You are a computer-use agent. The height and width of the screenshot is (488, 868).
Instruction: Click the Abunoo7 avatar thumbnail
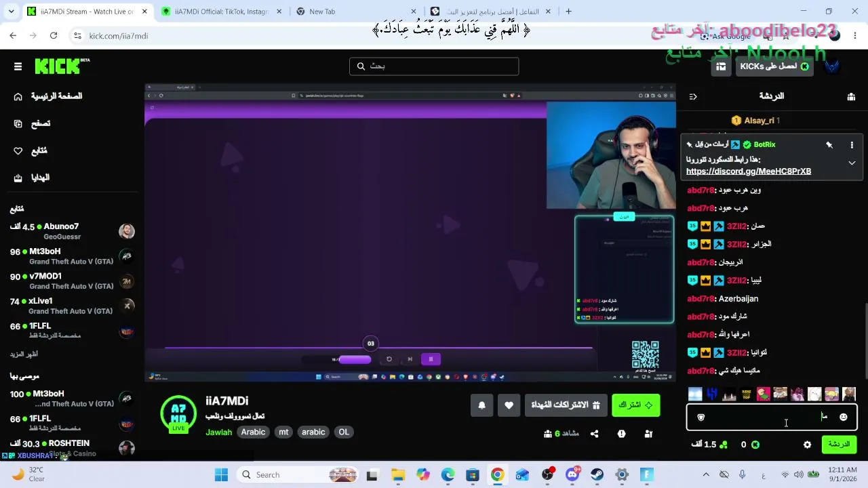(x=126, y=231)
